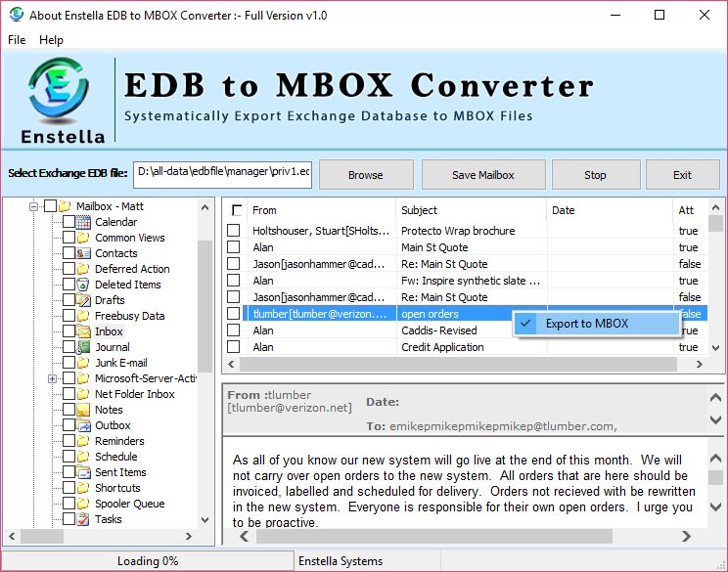Click the Sent Items folder icon
The width and height of the screenshot is (728, 572).
(83, 472)
